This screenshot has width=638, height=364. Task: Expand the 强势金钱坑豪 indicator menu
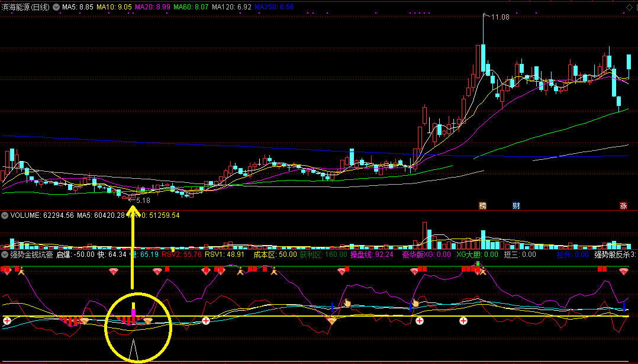[5, 255]
